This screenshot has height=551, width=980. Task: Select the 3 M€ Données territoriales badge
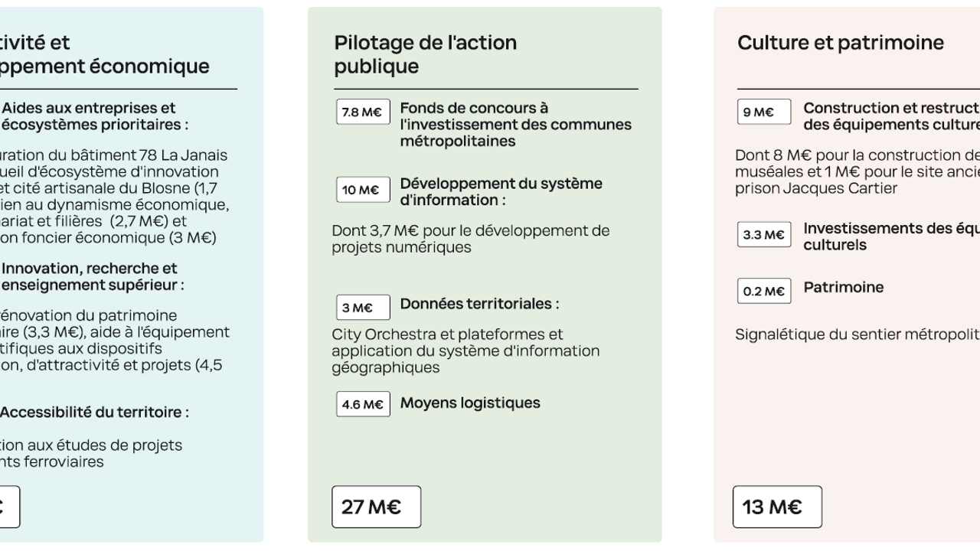click(363, 308)
